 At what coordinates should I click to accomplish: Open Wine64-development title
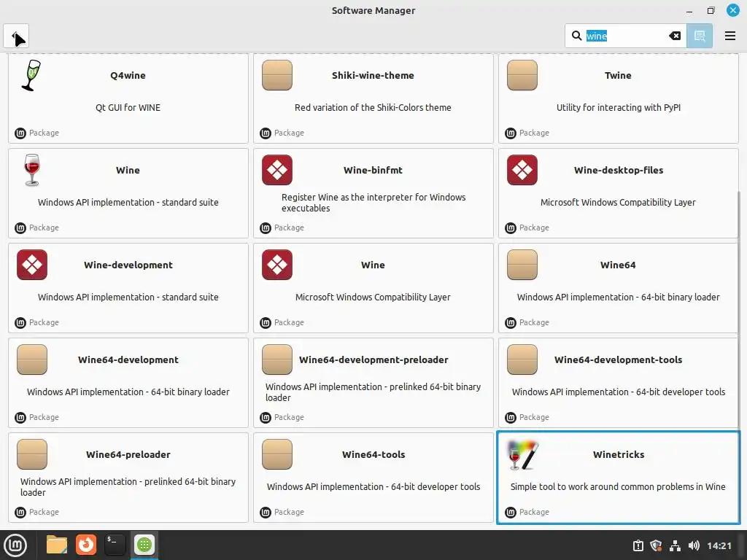[128, 359]
